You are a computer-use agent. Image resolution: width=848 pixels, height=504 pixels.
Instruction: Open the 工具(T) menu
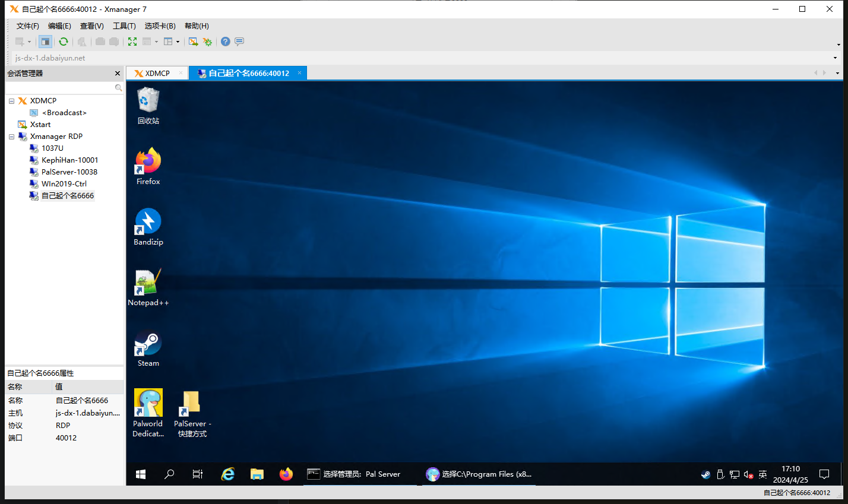pos(124,26)
